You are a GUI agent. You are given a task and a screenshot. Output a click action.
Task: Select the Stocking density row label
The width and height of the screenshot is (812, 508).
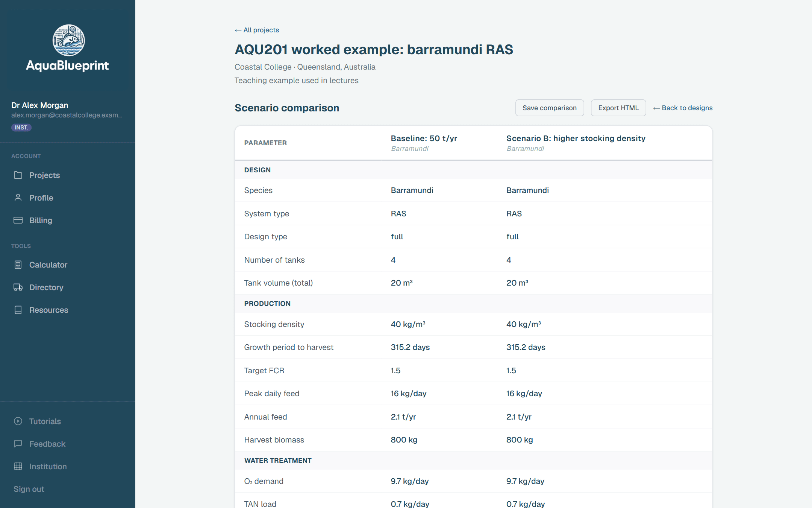pos(274,324)
